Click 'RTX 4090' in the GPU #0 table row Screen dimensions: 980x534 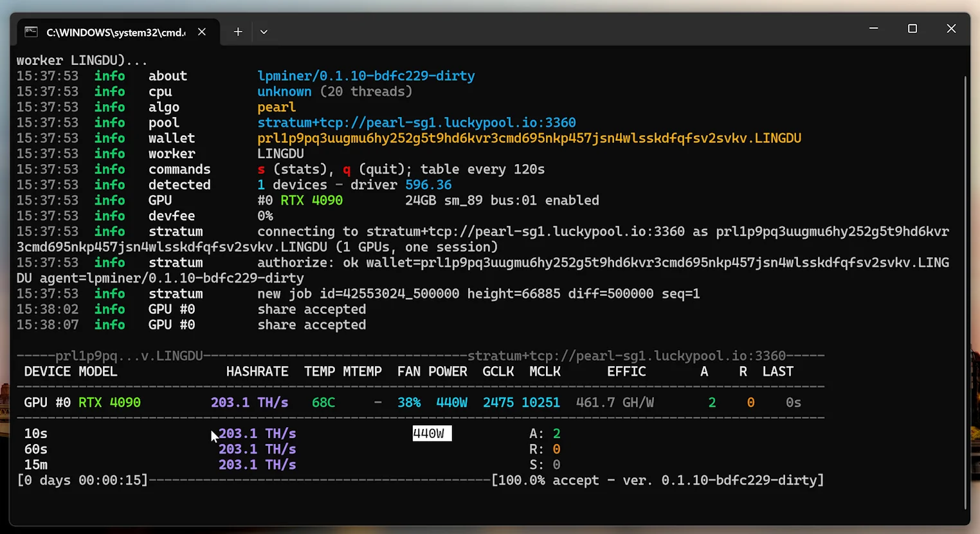109,403
